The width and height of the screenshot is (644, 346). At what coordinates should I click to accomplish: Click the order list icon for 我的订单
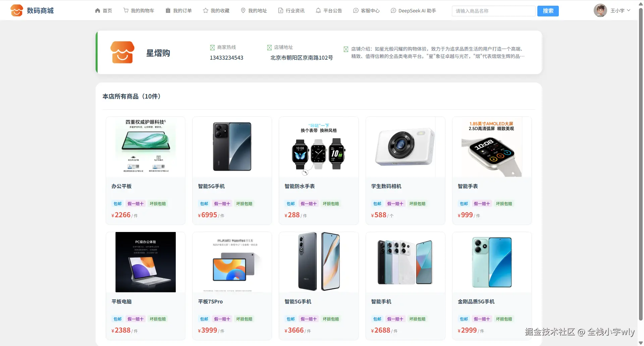coord(168,11)
